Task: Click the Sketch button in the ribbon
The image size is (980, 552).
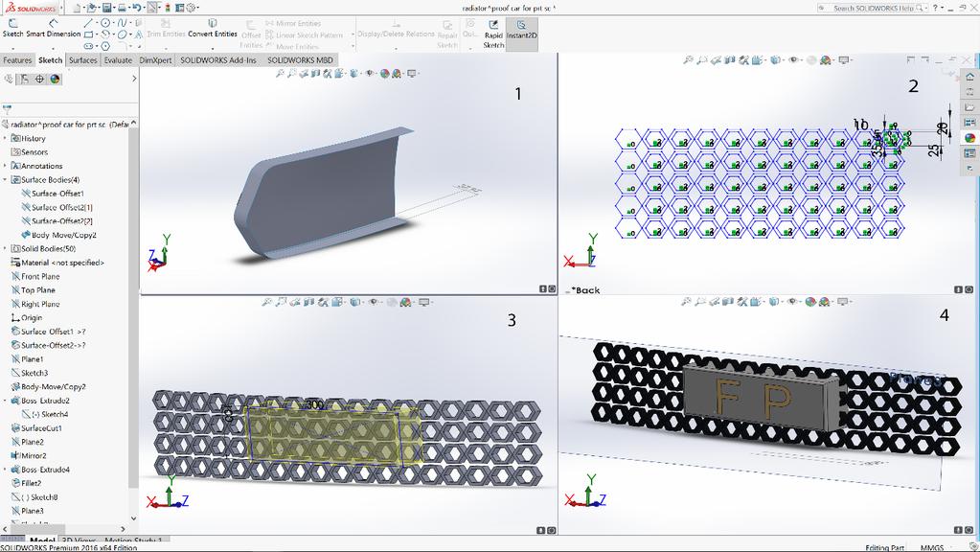Action: point(12,28)
